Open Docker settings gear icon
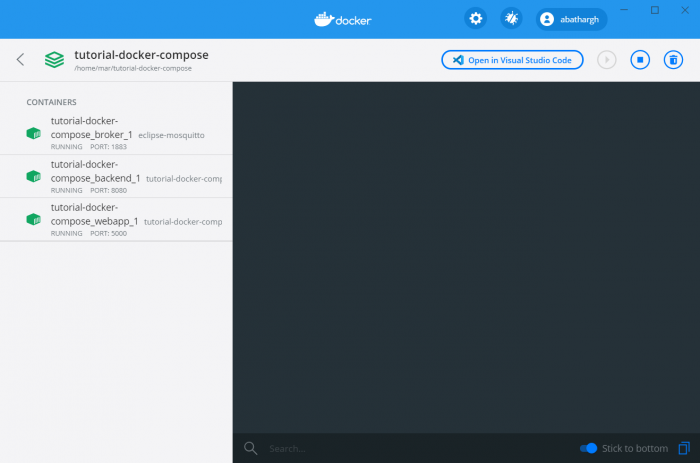This screenshot has height=463, width=700. point(476,18)
